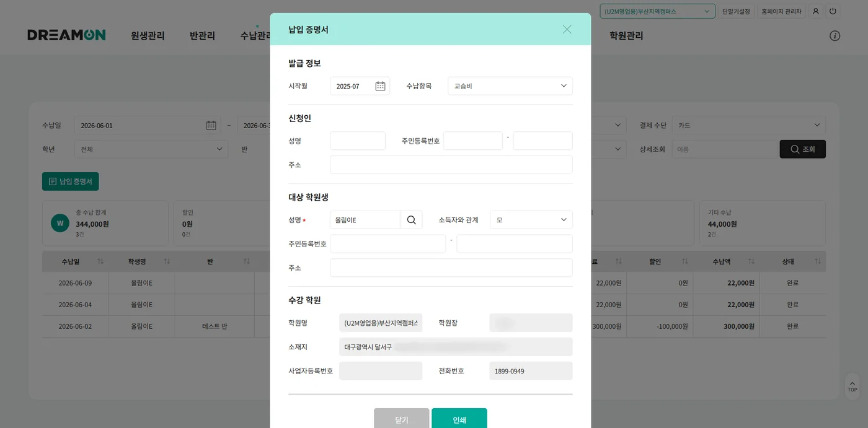Open the 학원관리 menu

tap(626, 36)
